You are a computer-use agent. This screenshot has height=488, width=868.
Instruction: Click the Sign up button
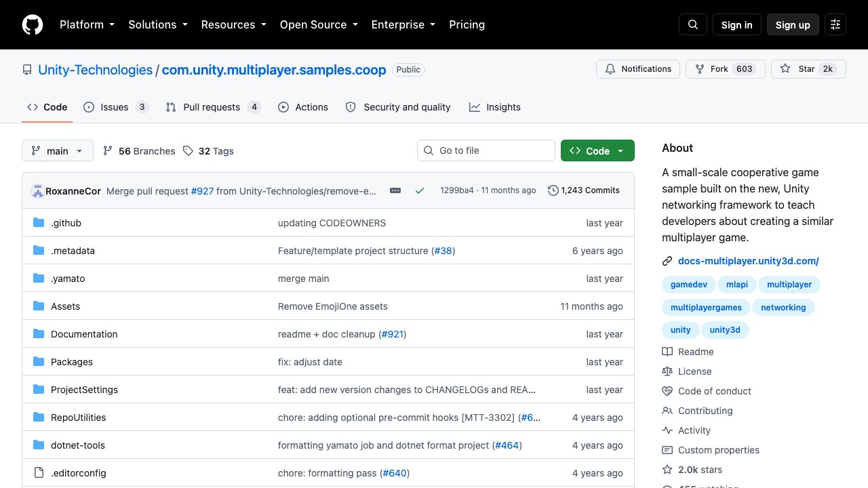[793, 24]
